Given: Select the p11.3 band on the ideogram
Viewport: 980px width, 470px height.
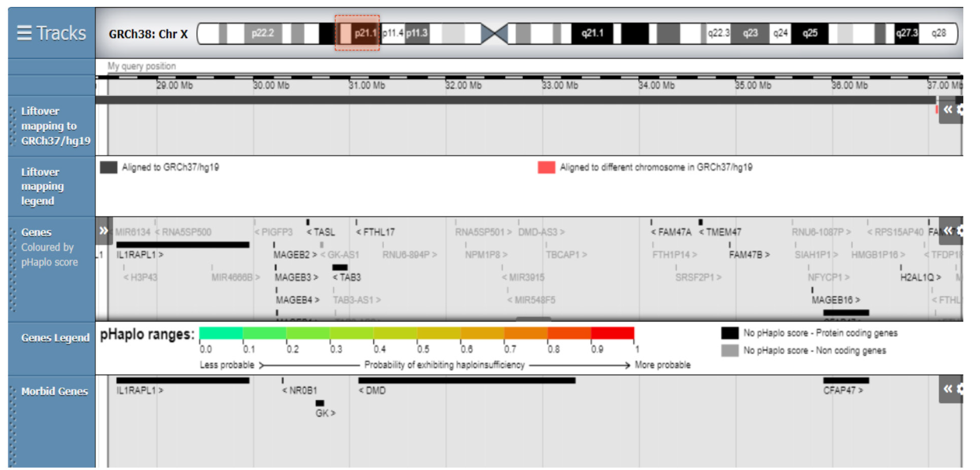Looking at the screenshot, I should pyautogui.click(x=417, y=33).
